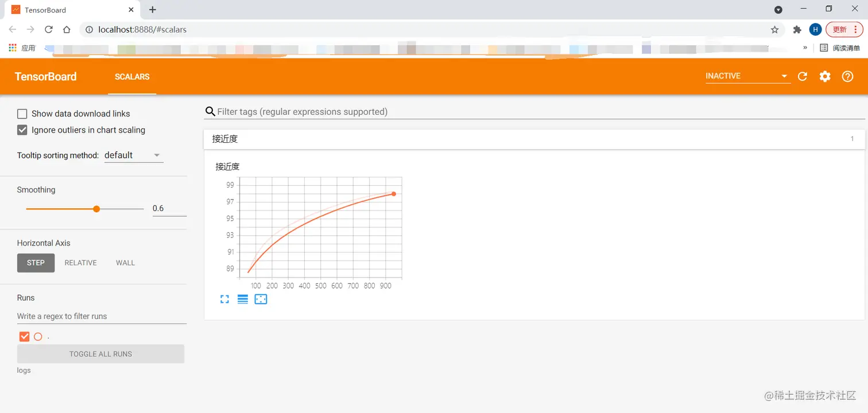The height and width of the screenshot is (413, 868).
Task: Select the run's radio circle
Action: click(38, 337)
